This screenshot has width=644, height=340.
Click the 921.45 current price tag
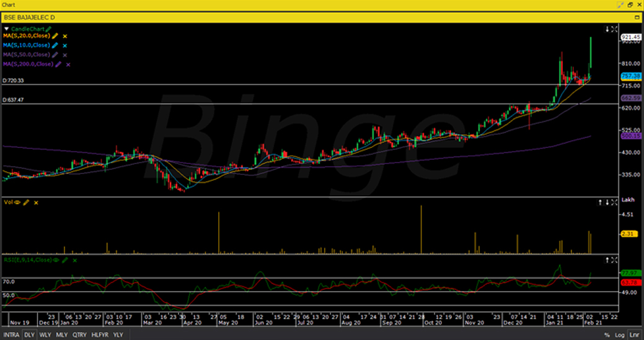click(x=631, y=37)
